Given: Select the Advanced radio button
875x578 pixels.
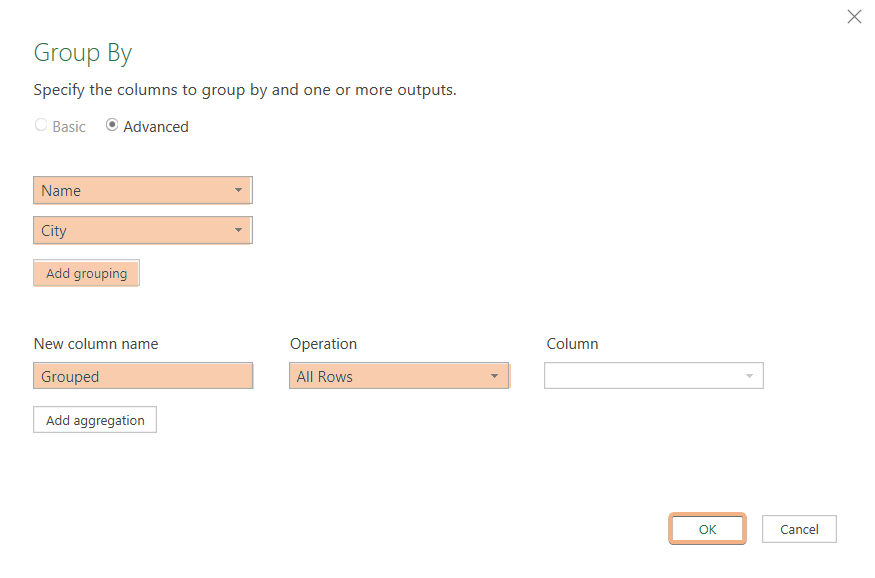Looking at the screenshot, I should [x=111, y=124].
